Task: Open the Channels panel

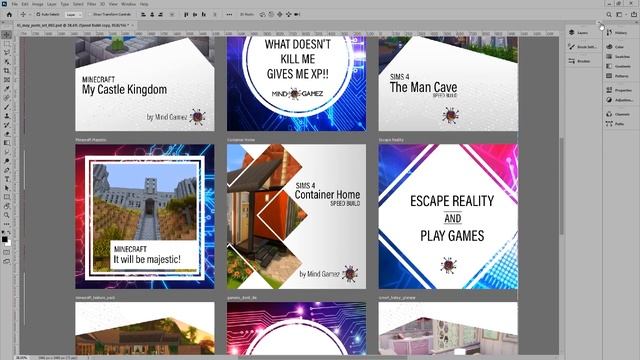Action: (x=618, y=114)
